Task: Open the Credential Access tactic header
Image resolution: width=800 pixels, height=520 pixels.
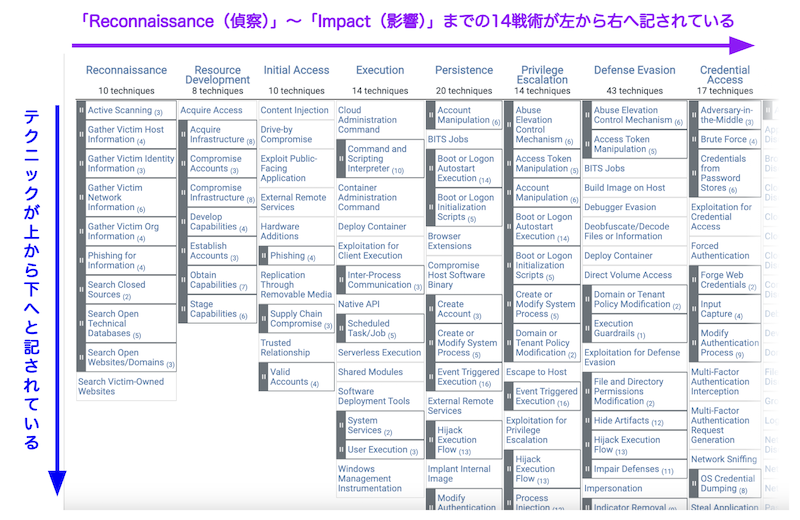Action: tap(724, 75)
